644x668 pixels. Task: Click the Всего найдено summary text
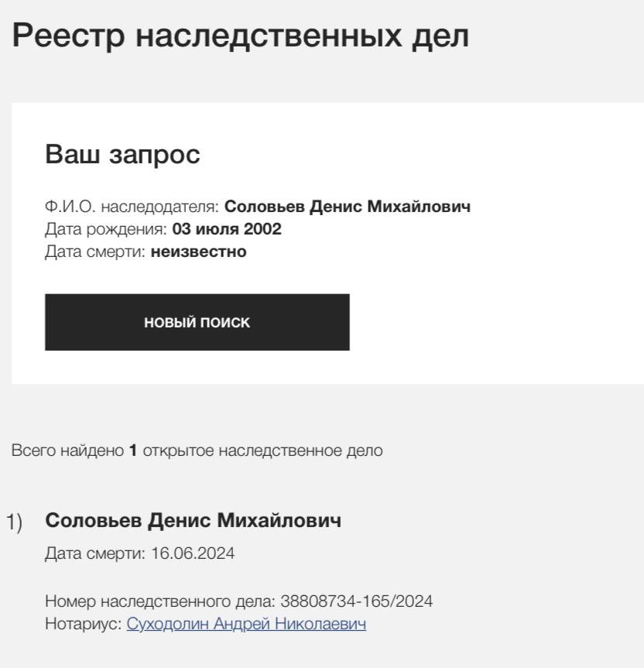[68, 450]
